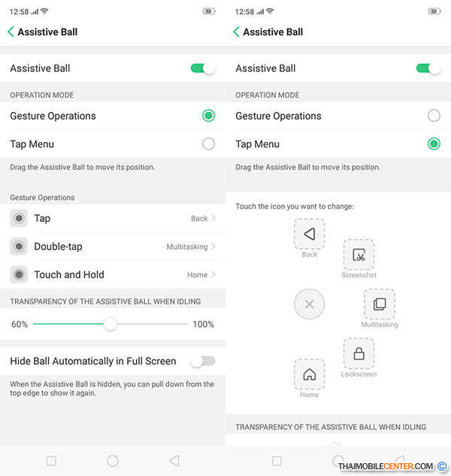
Task: Open Touch and Hold setting showing Home
Action: point(113,274)
